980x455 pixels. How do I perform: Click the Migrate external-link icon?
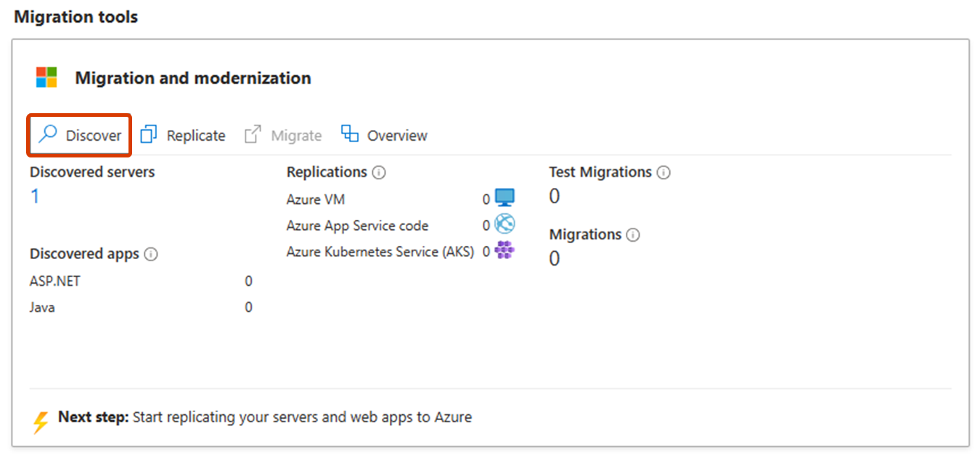pyautogui.click(x=251, y=134)
